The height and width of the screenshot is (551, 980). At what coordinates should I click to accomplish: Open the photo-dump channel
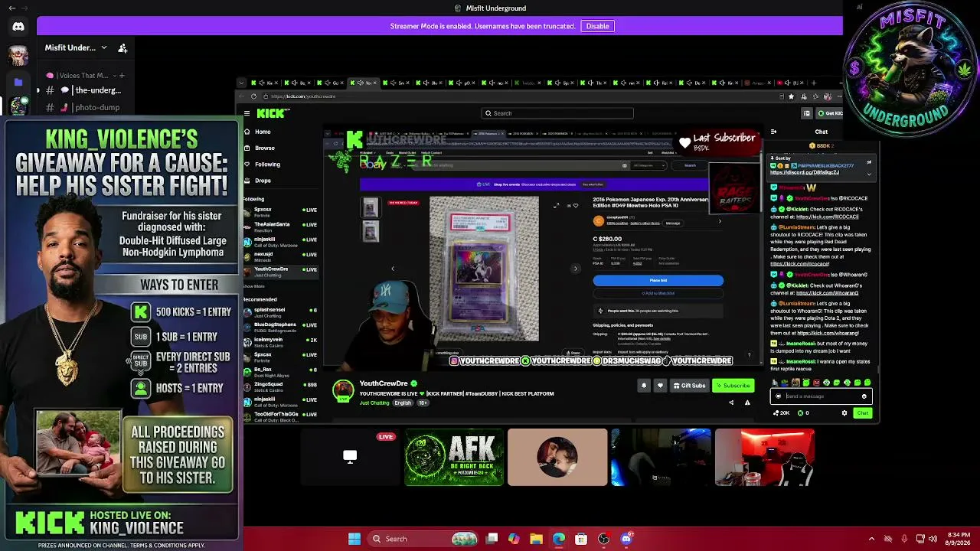pyautogui.click(x=83, y=107)
